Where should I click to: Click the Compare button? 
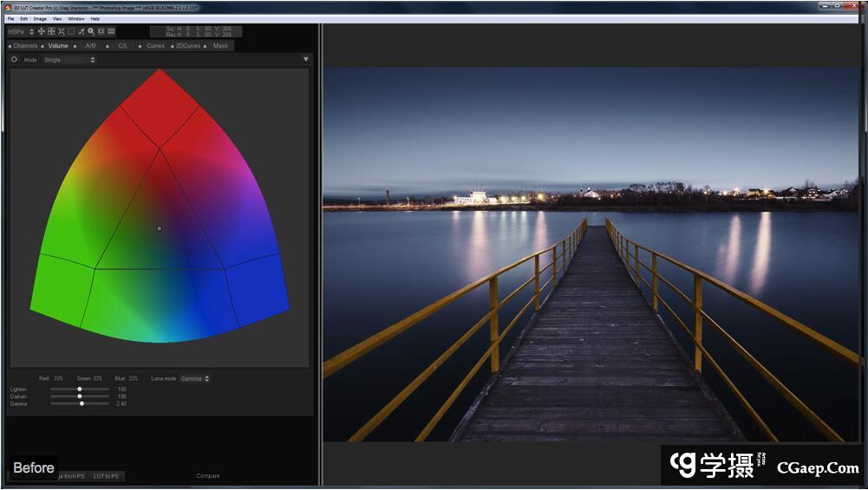[x=207, y=476]
